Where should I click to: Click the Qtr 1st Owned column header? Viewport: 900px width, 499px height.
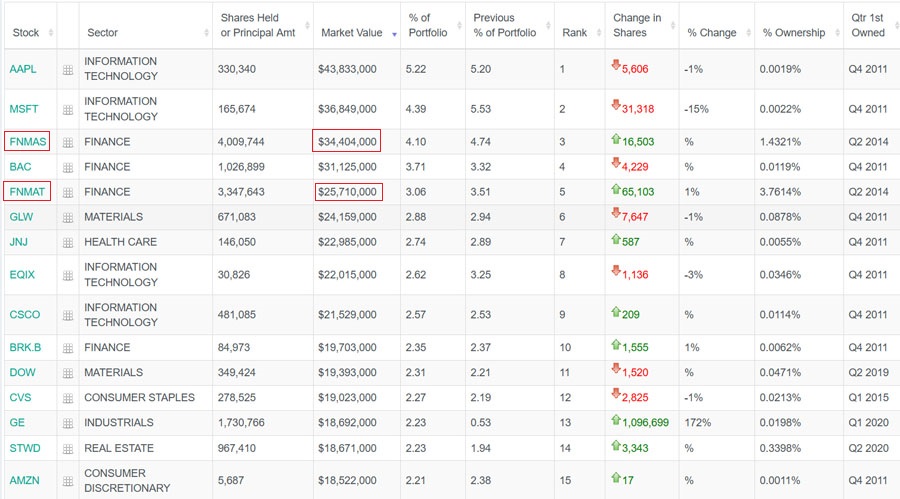[x=867, y=26]
